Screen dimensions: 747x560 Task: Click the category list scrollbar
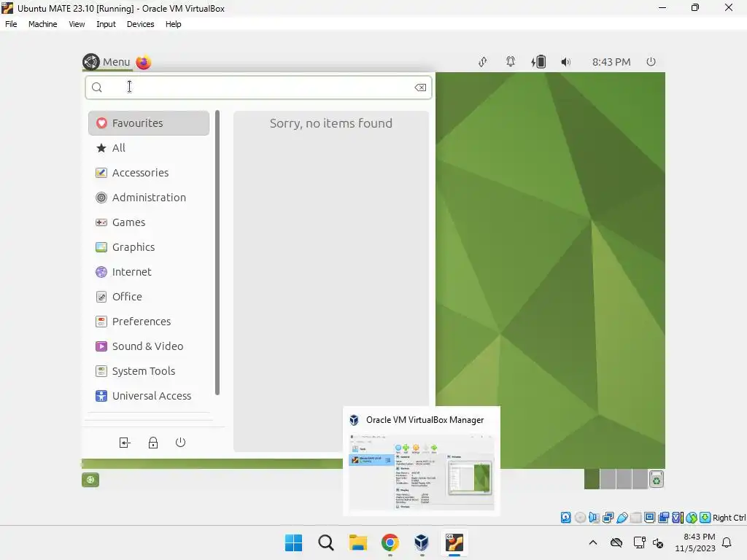[217, 252]
